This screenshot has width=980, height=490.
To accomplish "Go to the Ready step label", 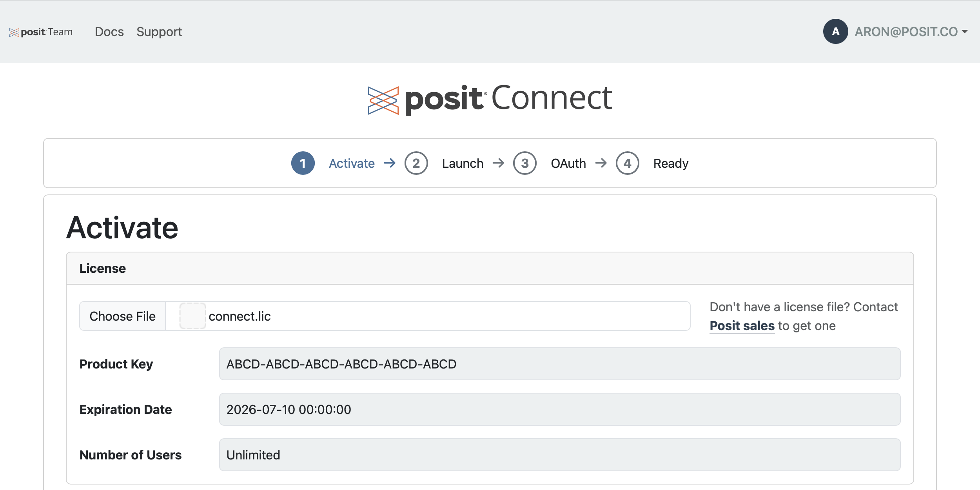I will [x=670, y=163].
